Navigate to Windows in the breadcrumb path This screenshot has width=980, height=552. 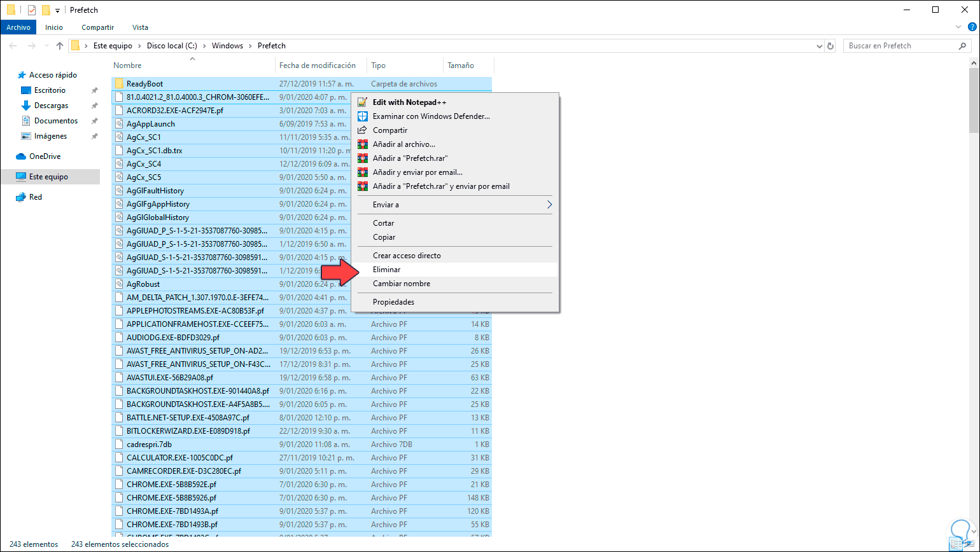227,46
